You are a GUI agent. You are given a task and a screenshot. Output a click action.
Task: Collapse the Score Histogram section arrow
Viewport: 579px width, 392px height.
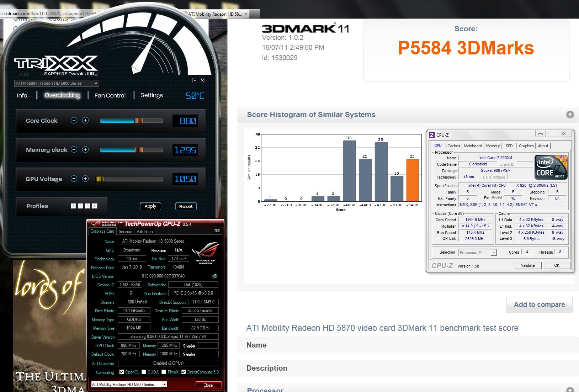[x=570, y=115]
